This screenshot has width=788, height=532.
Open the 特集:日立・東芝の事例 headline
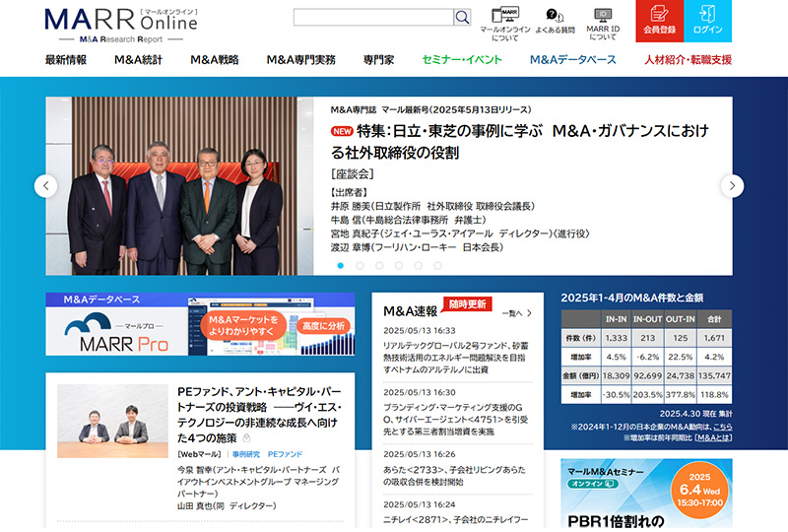point(520,141)
